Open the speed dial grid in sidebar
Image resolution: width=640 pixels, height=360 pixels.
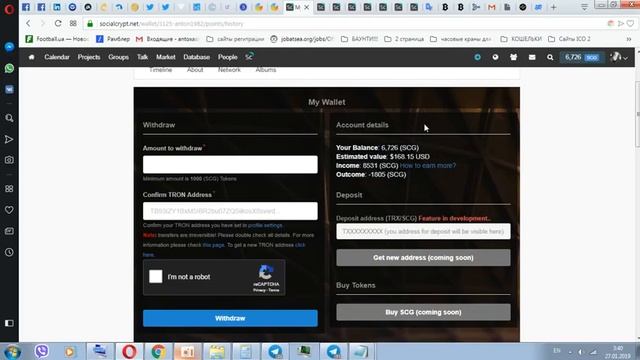click(x=9, y=189)
